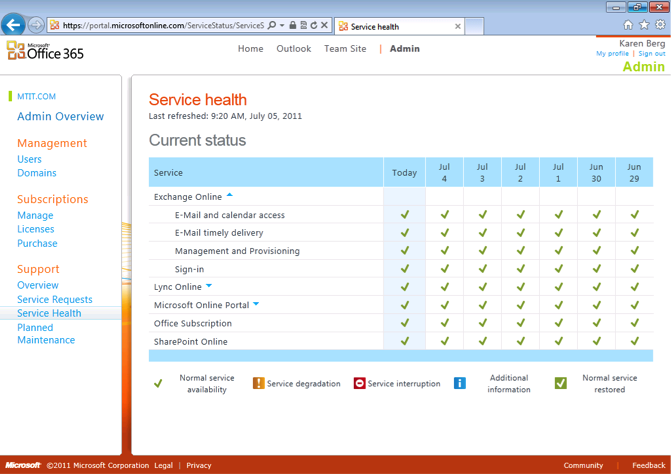The image size is (671, 474).
Task: Open the Community footer link
Action: pos(583,465)
